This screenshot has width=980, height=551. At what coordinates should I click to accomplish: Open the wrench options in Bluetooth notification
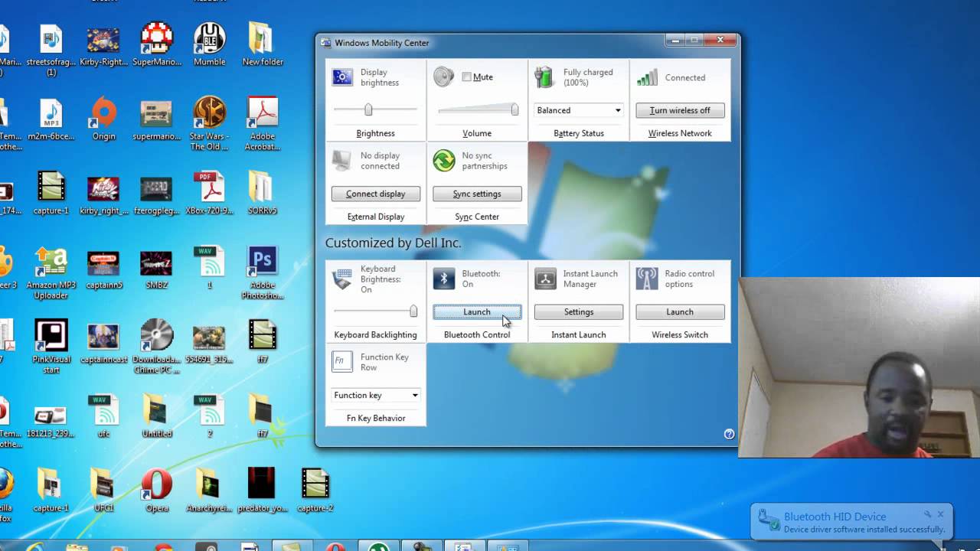927,514
